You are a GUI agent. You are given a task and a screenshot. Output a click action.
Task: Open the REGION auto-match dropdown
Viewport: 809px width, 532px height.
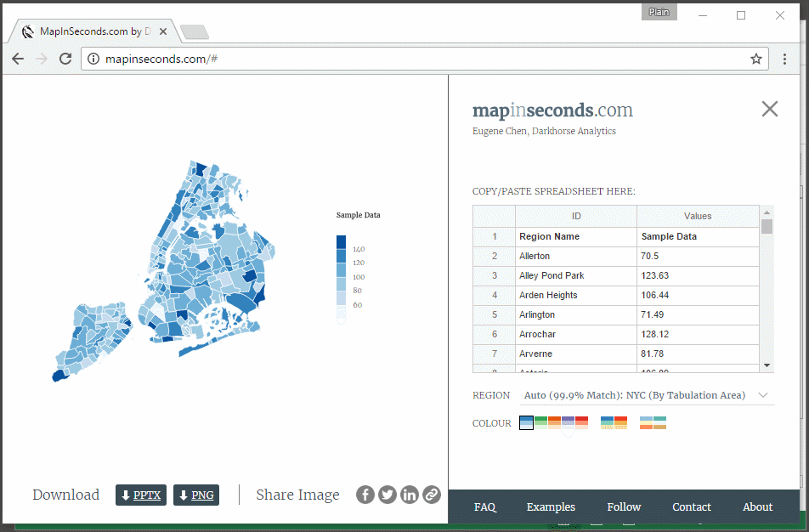762,395
